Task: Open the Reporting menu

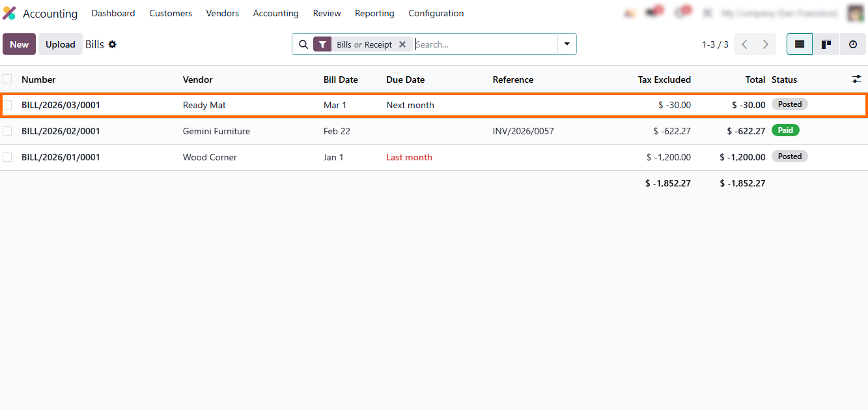Action: (374, 13)
